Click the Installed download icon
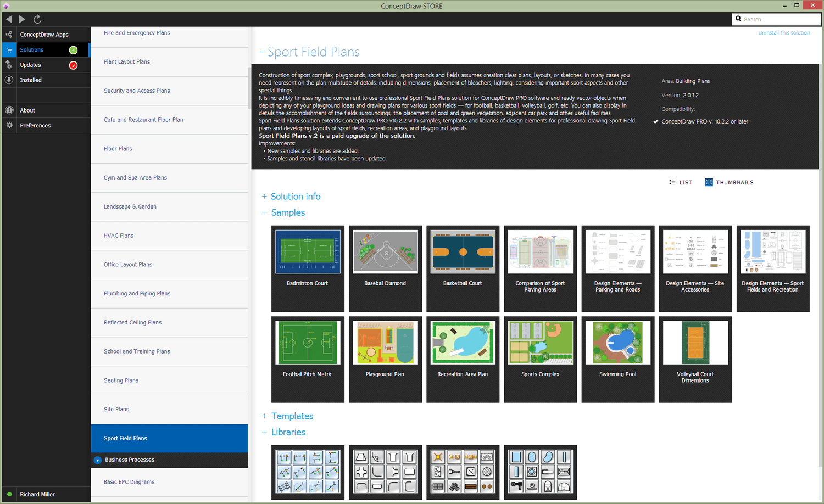The image size is (824, 504). (x=9, y=80)
